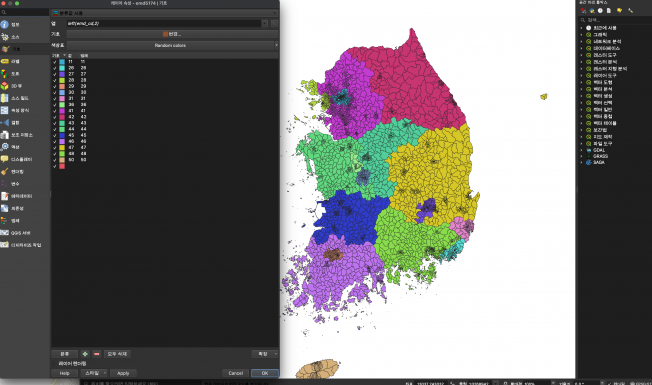
Task: Uncheck the category row with value 11
Action: tap(54, 62)
